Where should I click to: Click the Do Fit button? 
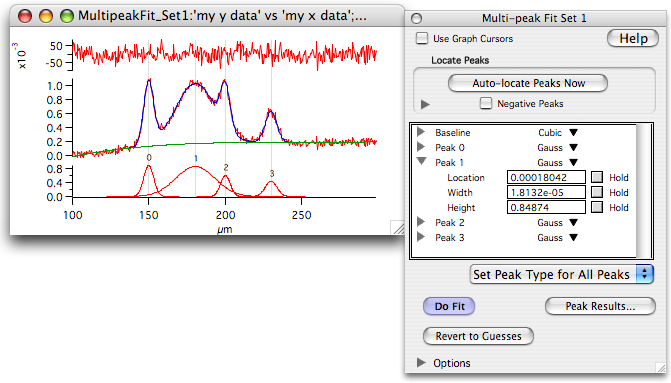pos(449,306)
